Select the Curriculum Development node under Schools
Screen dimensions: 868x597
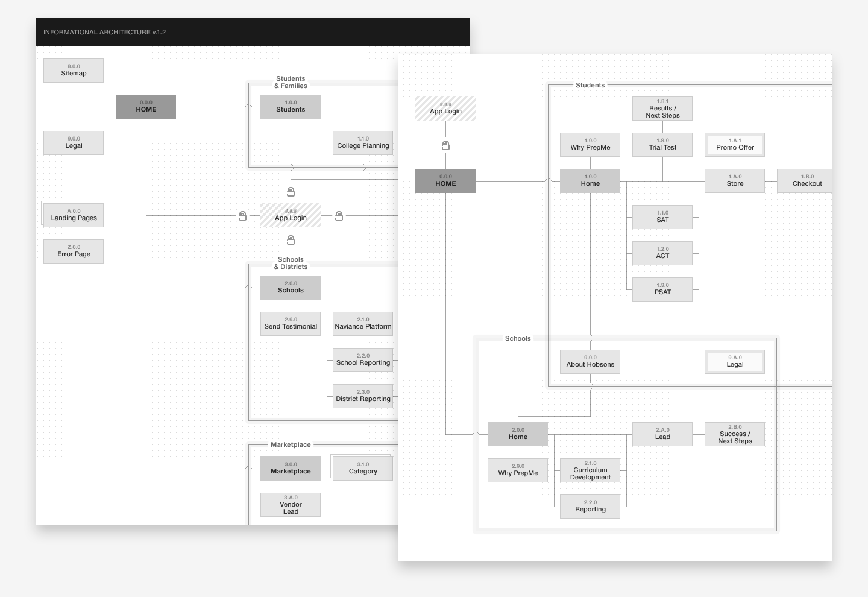pos(590,470)
